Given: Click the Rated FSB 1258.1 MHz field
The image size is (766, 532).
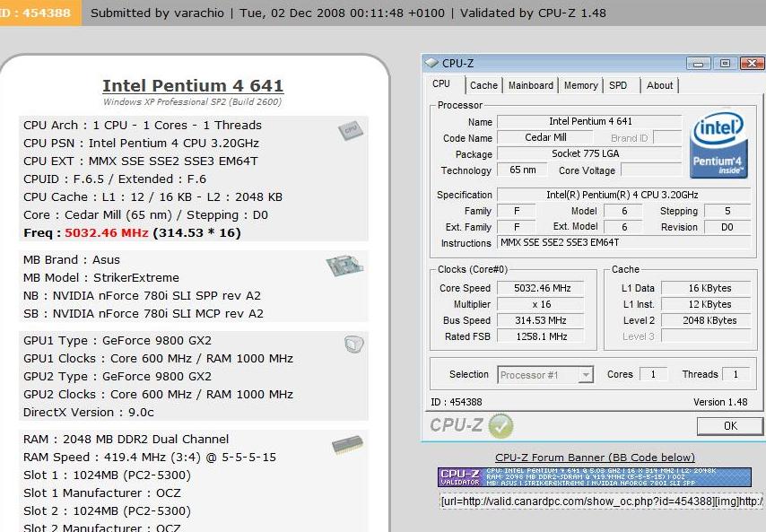Looking at the screenshot, I should pyautogui.click(x=540, y=336).
